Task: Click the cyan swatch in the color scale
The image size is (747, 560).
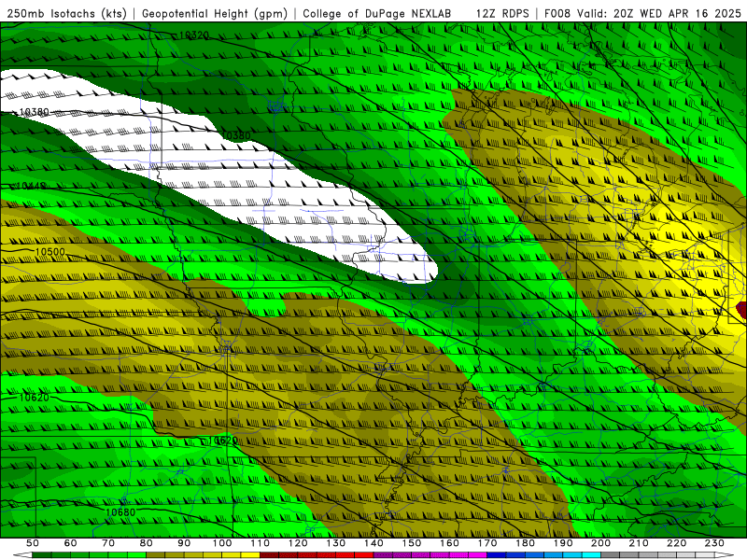Action: click(x=591, y=555)
